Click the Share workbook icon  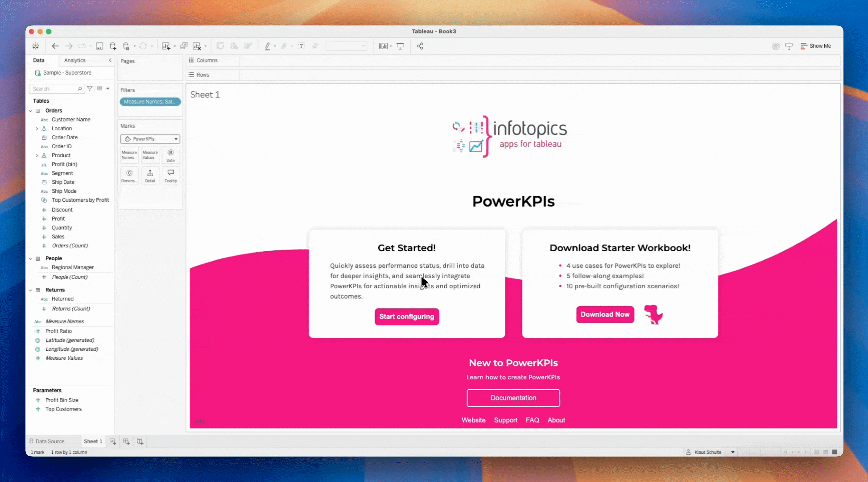click(x=420, y=46)
